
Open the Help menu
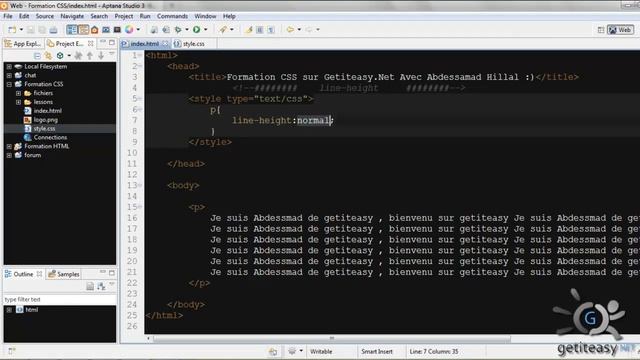click(229, 16)
